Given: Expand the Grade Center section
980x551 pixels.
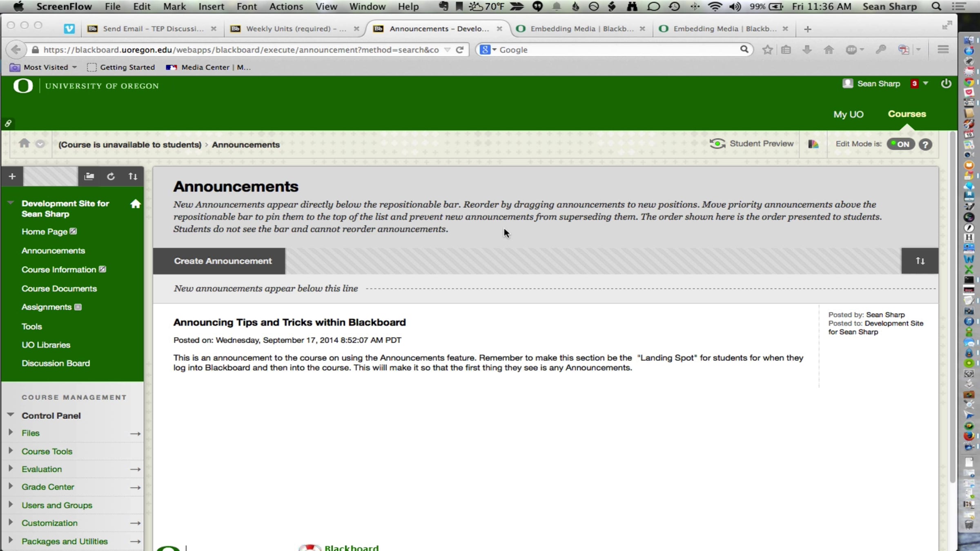Looking at the screenshot, I should pyautogui.click(x=11, y=486).
